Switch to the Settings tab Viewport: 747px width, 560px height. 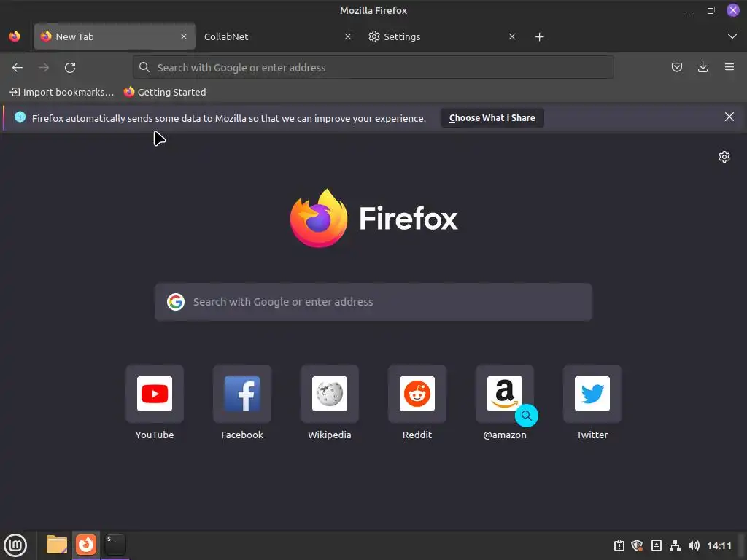(x=441, y=36)
